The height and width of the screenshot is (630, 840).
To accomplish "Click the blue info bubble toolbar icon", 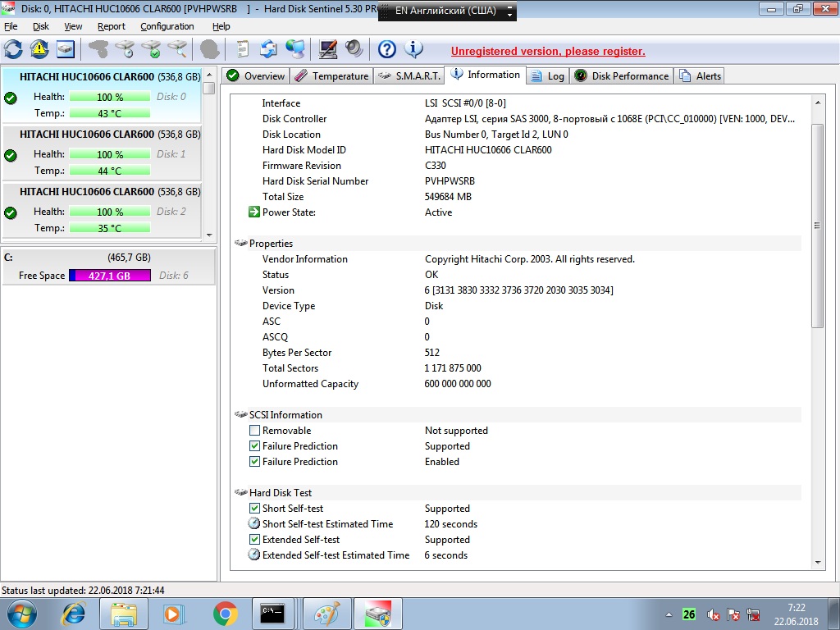I will click(x=413, y=49).
